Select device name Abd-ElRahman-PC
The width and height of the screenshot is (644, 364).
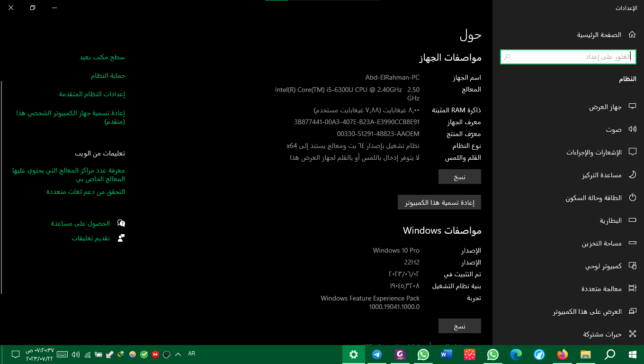point(393,77)
